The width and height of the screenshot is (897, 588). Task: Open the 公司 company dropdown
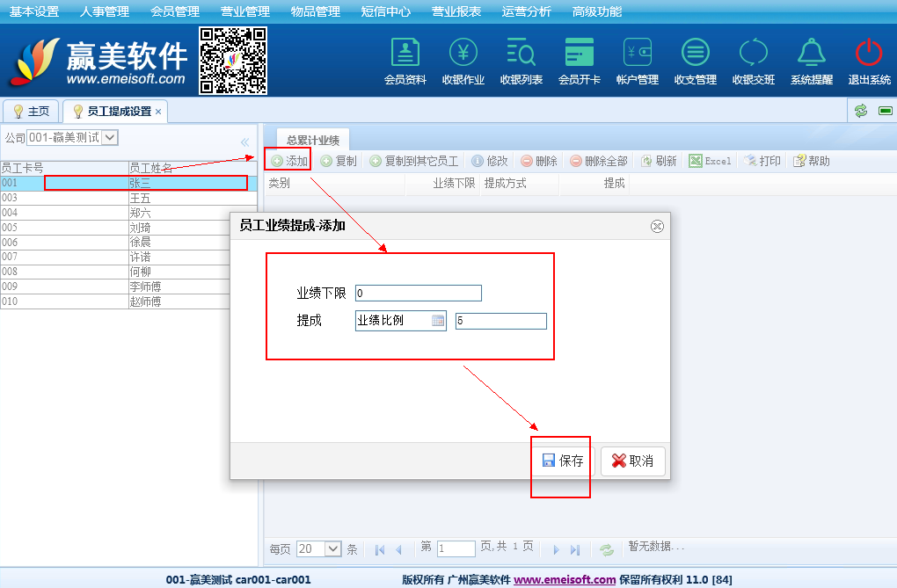point(110,137)
